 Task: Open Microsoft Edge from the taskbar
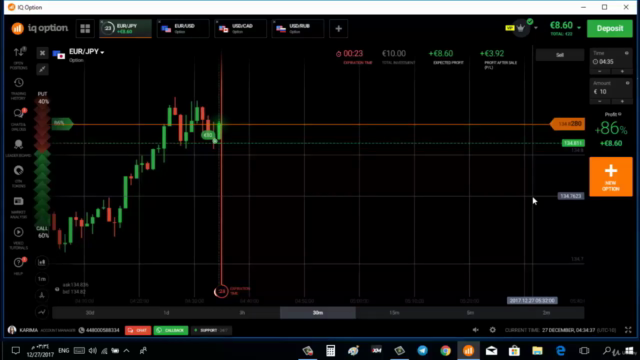(561, 351)
